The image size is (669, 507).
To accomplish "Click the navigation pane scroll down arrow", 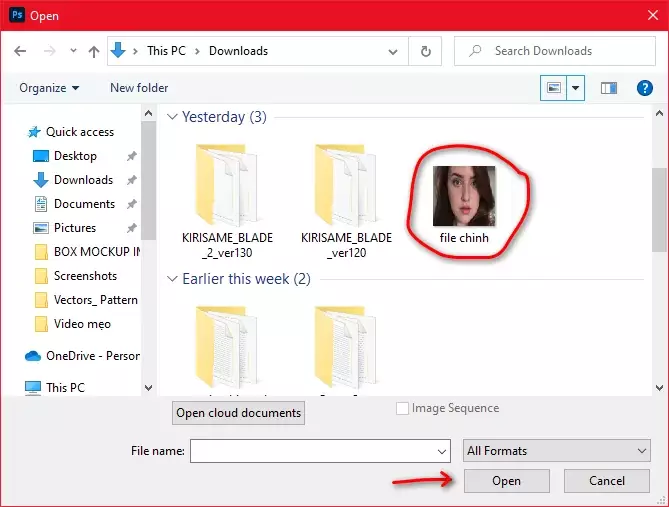I will click(148, 388).
